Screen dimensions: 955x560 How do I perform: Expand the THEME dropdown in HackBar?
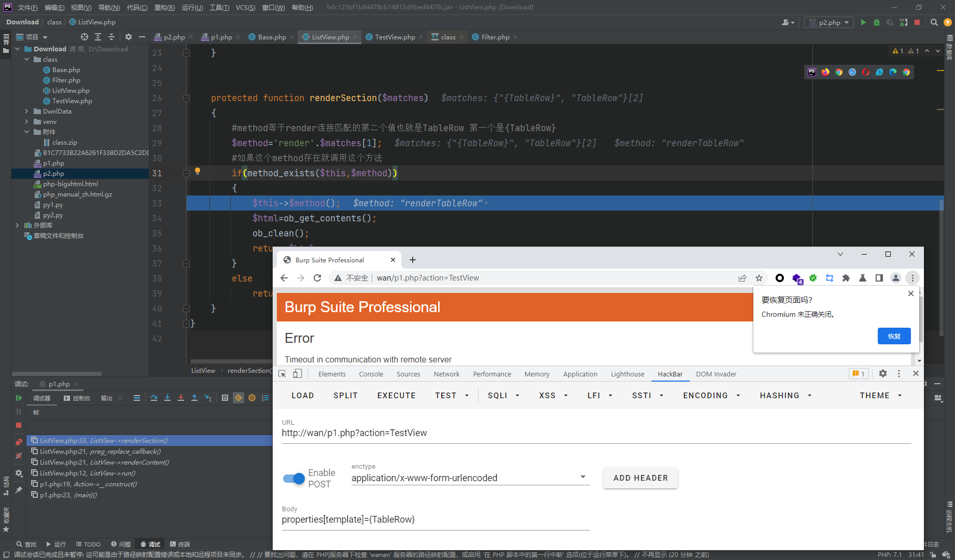point(881,396)
